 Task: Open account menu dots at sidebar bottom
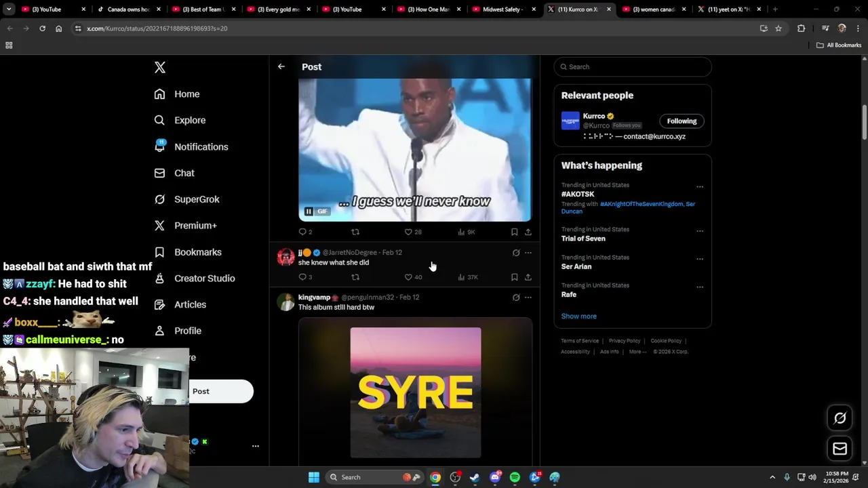(256, 446)
